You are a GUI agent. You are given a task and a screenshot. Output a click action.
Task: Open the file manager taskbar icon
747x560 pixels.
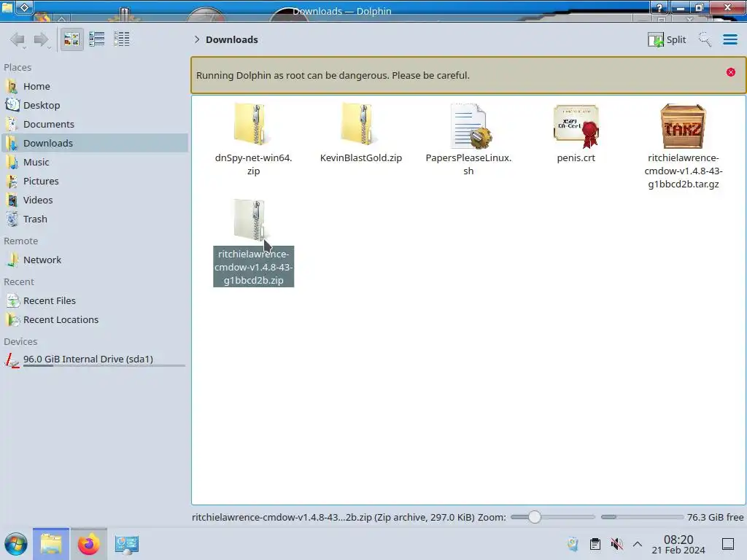click(x=51, y=544)
